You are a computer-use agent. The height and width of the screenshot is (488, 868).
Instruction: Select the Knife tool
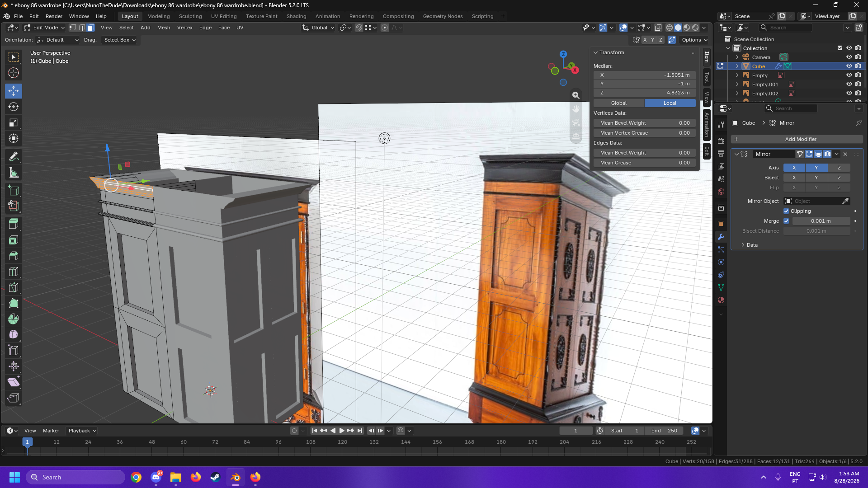click(x=14, y=287)
